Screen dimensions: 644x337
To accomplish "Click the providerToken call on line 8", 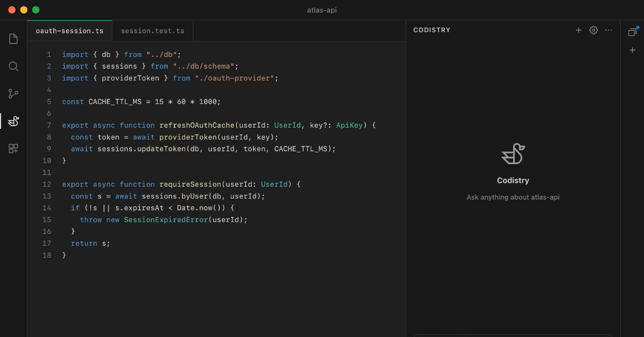I will click(188, 137).
